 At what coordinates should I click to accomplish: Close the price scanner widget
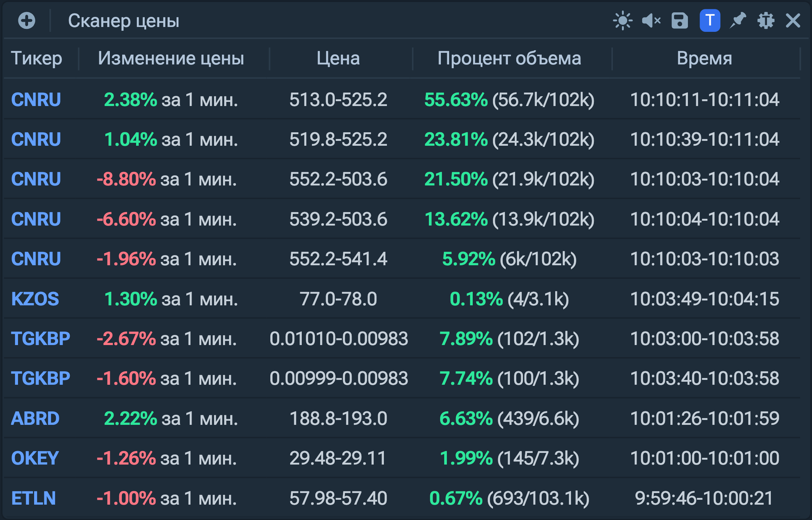tap(793, 21)
